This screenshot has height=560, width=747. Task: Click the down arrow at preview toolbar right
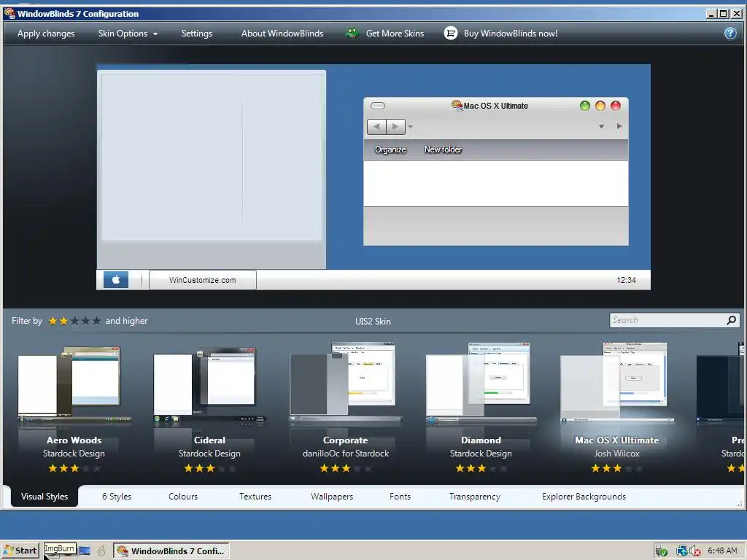(601, 126)
